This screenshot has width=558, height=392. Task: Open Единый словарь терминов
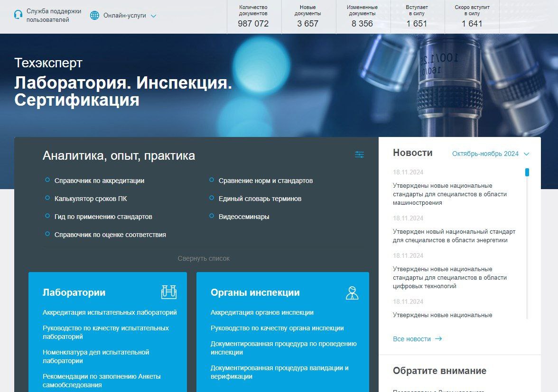pyautogui.click(x=260, y=199)
